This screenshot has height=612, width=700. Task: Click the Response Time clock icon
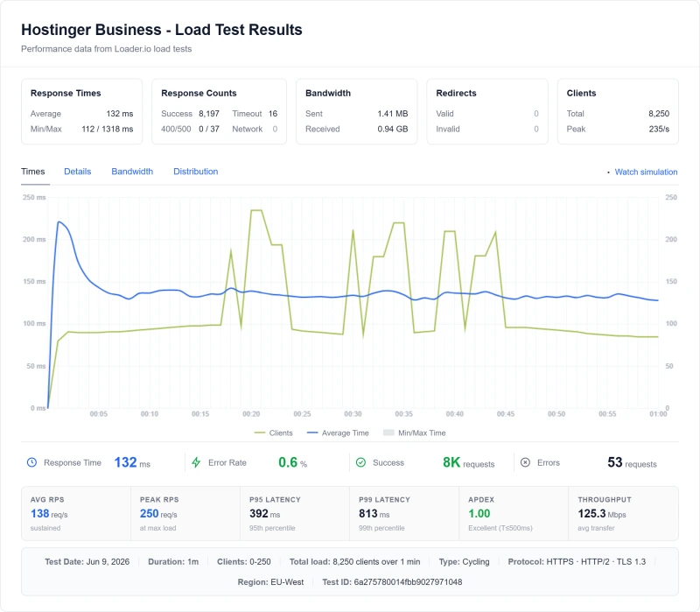point(31,462)
